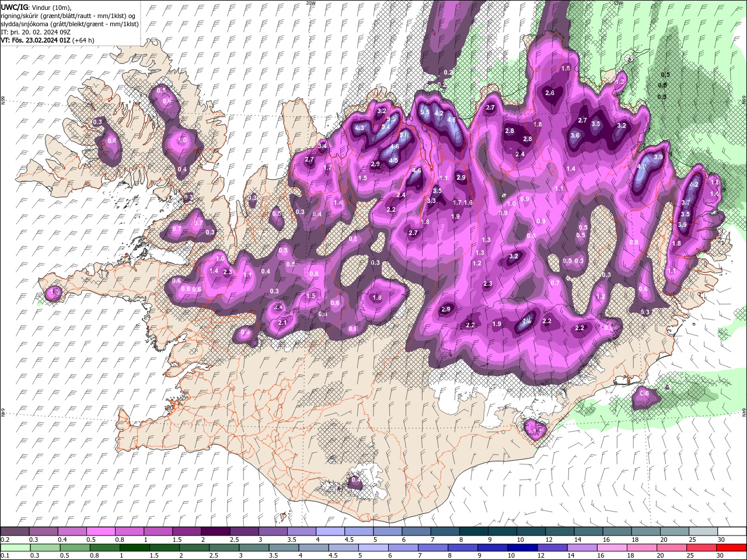Select the rain swatch between 2 and 2.5

tap(194, 548)
